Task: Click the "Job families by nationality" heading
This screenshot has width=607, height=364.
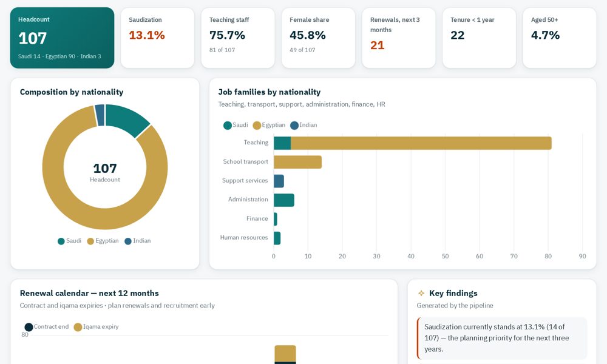Action: click(270, 92)
